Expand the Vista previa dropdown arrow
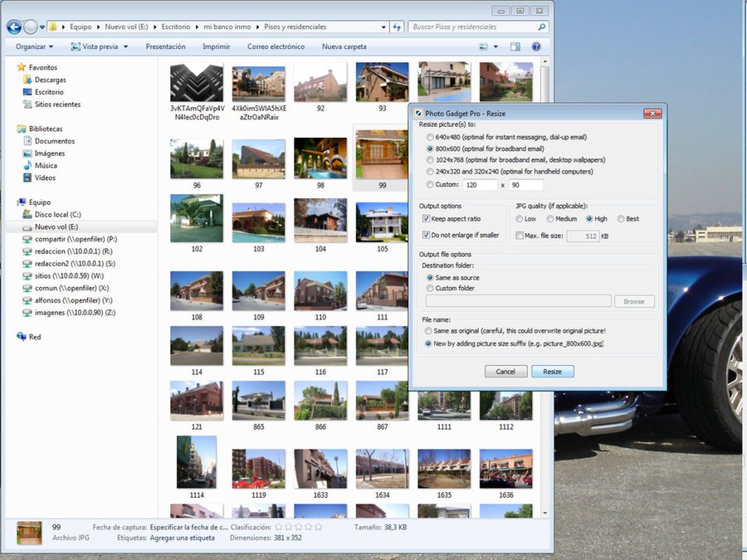 pyautogui.click(x=124, y=47)
